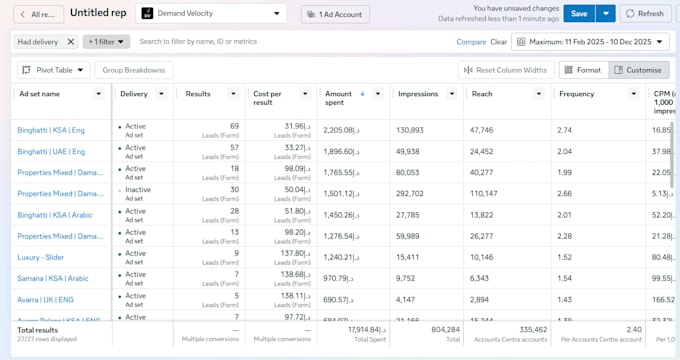Click the Amount spent sort arrow
This screenshot has height=360, width=680.
(363, 94)
